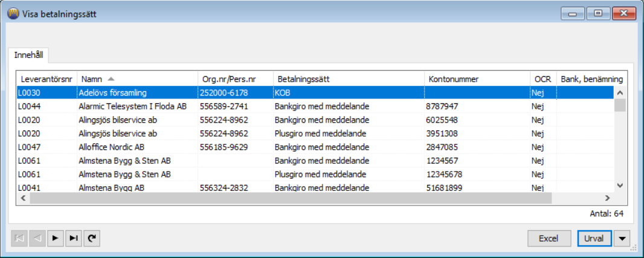Sort by the Namn column header
This screenshot has height=258, width=644.
(x=137, y=79)
